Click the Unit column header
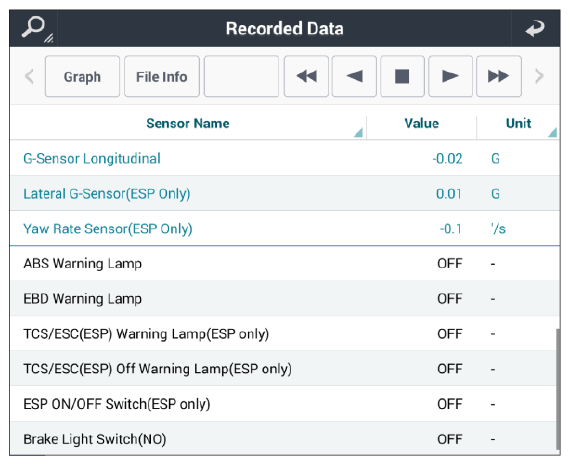This screenshot has height=465, width=570. click(518, 124)
